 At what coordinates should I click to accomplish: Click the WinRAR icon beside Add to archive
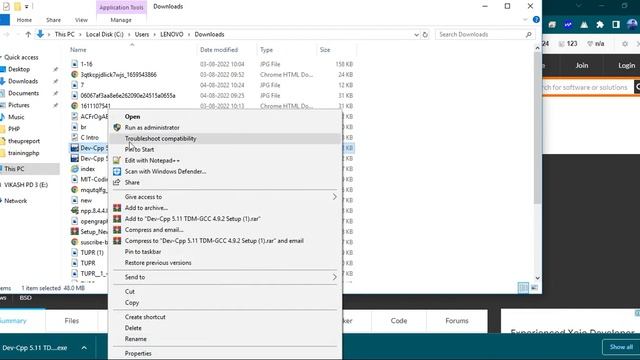tap(117, 208)
